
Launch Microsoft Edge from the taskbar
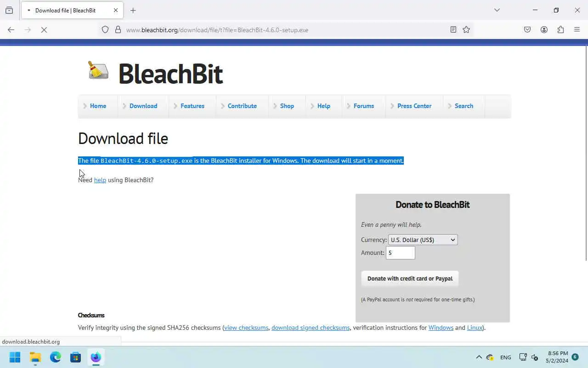click(56, 357)
